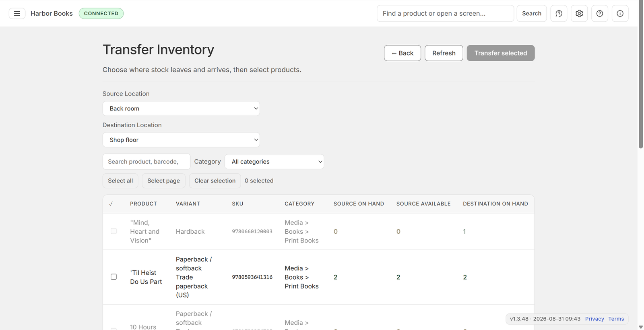Screen dimensions: 644x330
Task: Click the Transfer selected button
Action: pos(500,53)
